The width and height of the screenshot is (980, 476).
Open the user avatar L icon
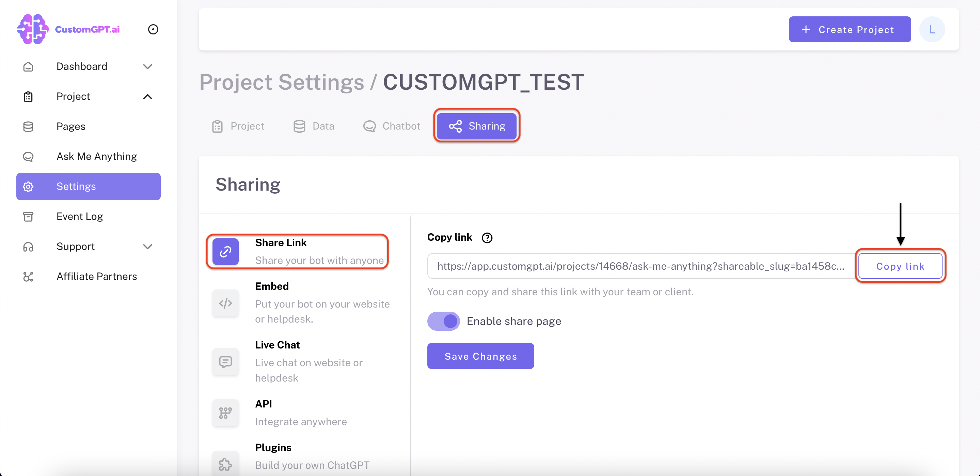(x=932, y=29)
